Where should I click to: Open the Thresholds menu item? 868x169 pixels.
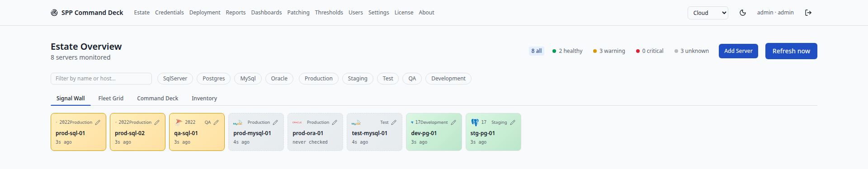329,13
